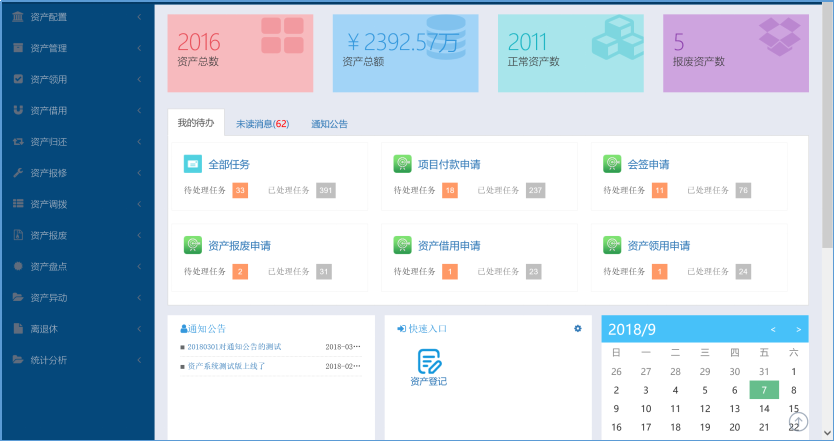Open the 资产报废 sidebar menu item
834x441 pixels.
tap(77, 235)
